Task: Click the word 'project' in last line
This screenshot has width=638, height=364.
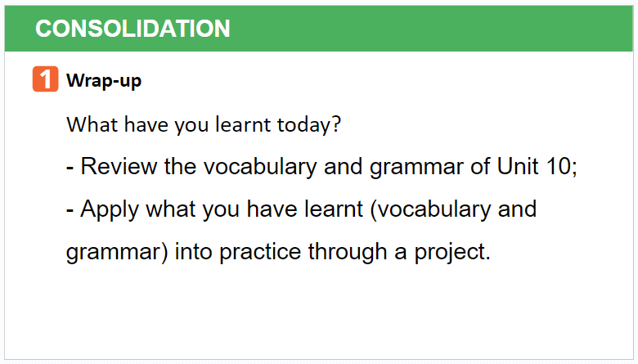Action: 450,253
